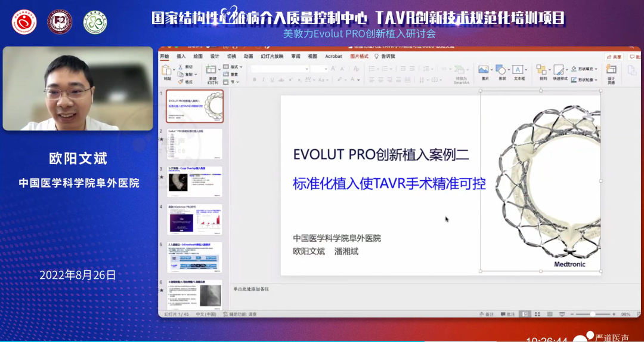Select the Format Painter brush icon
Viewport: 644px width, 342px height.
click(x=181, y=82)
